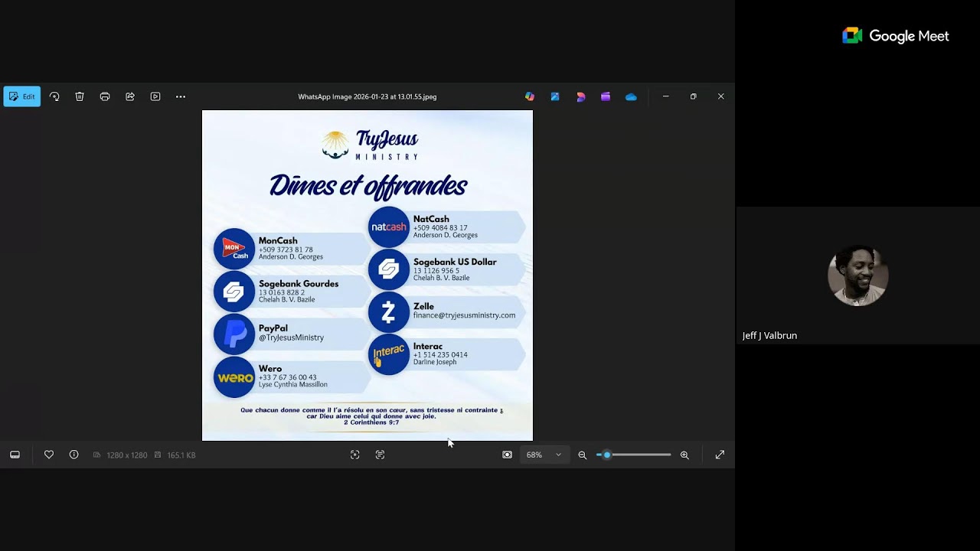
Task: Activate the visual search scan icon
Action: click(354, 455)
